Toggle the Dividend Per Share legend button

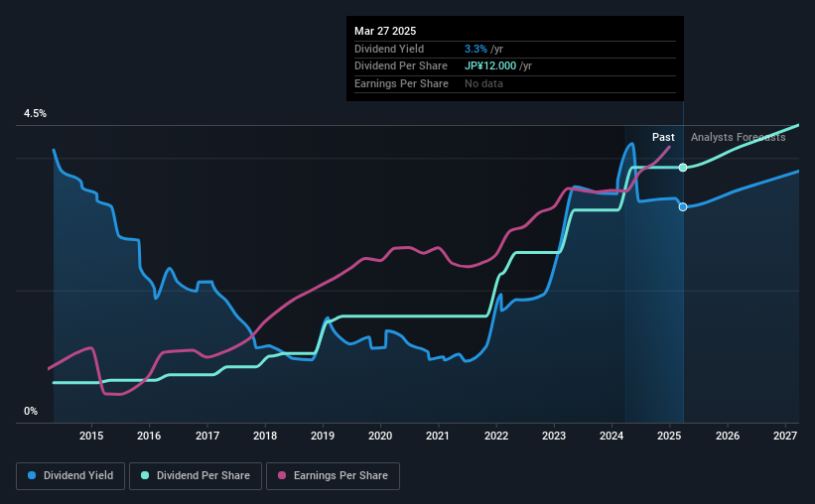[196, 476]
